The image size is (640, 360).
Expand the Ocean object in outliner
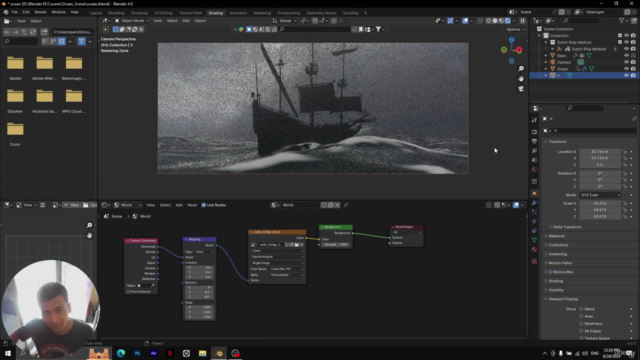click(x=546, y=69)
